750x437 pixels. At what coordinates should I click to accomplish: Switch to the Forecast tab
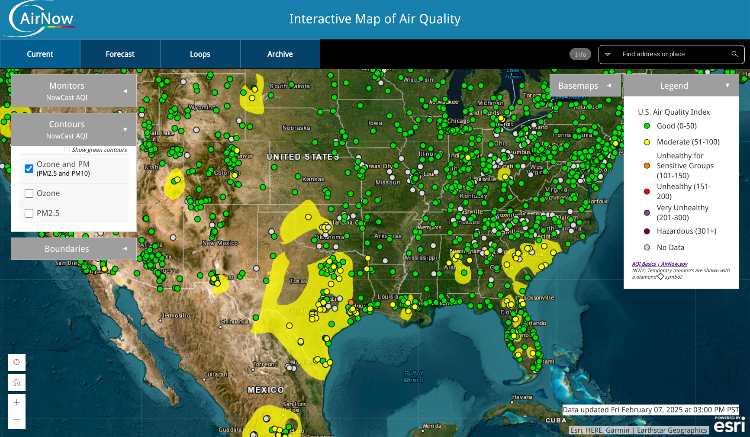tap(120, 54)
